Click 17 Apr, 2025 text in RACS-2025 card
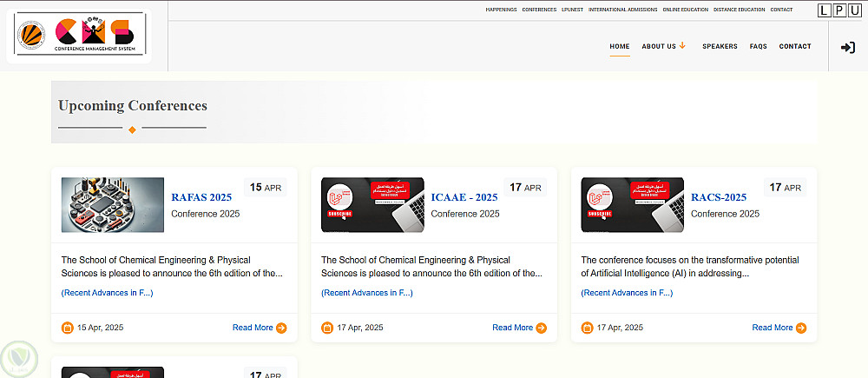This screenshot has height=378, width=868. point(620,328)
